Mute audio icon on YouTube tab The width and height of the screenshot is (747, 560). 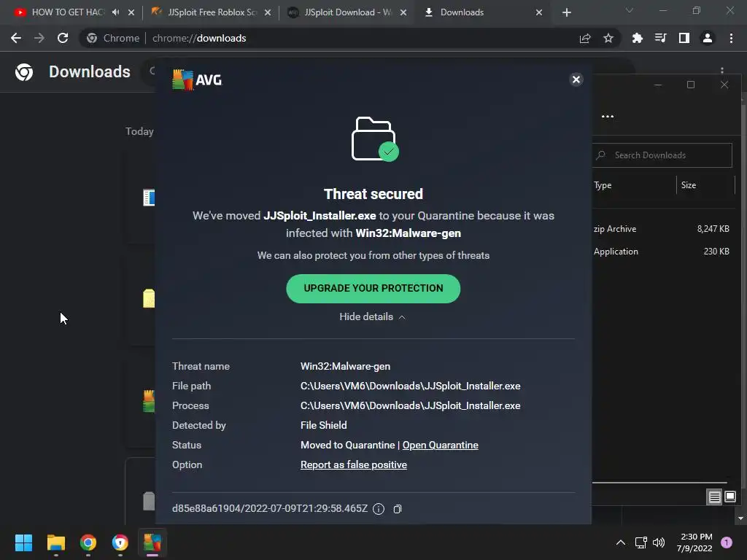(x=116, y=12)
